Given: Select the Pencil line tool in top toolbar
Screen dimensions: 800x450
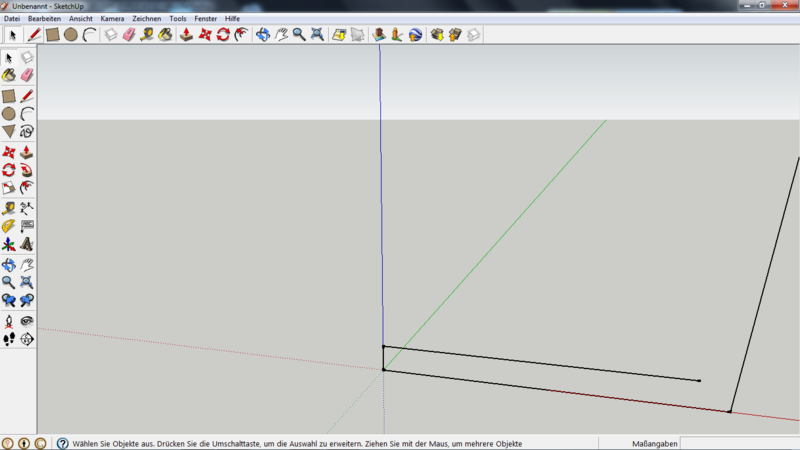Looking at the screenshot, I should coord(34,34).
